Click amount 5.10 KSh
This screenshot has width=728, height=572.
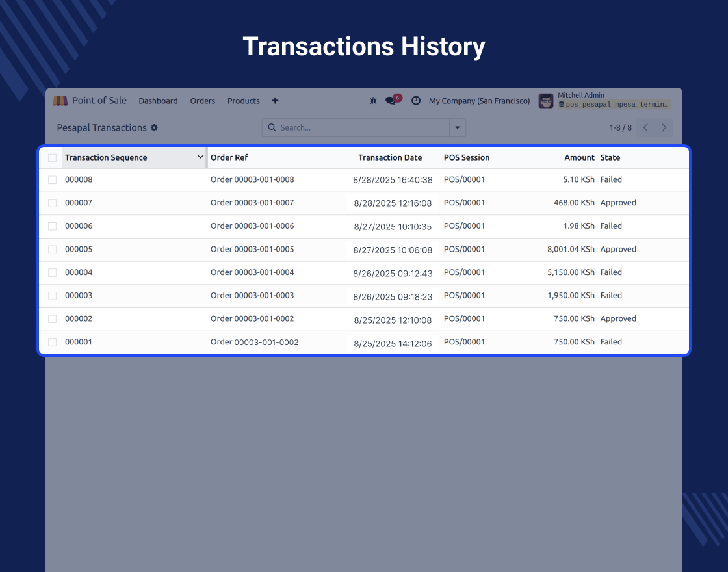pos(579,179)
